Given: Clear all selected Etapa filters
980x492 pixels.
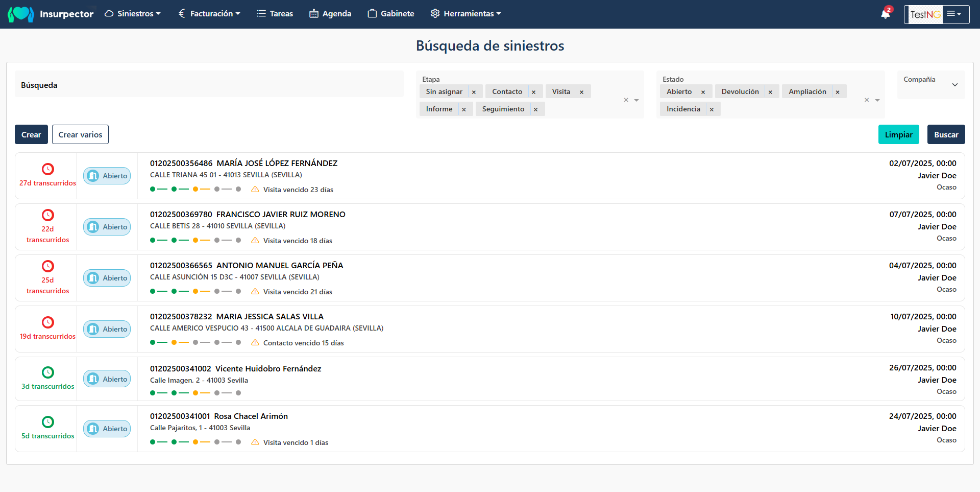Looking at the screenshot, I should pyautogui.click(x=626, y=100).
